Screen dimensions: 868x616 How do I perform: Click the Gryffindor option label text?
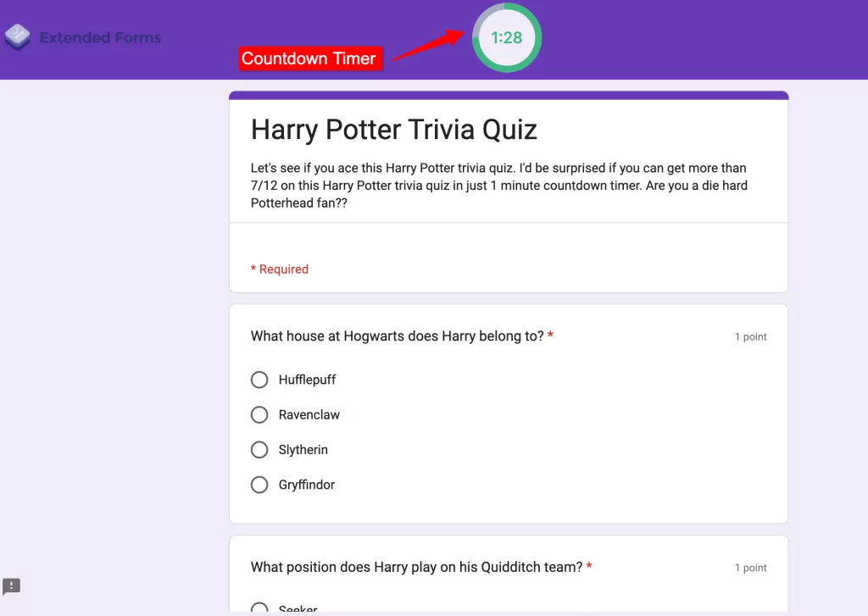(x=306, y=485)
